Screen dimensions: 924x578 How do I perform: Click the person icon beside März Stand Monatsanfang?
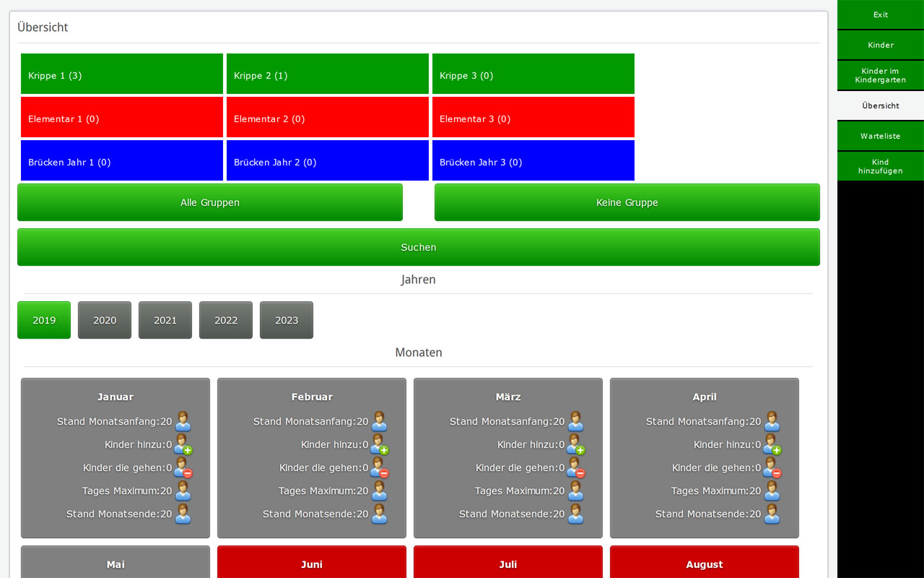[x=576, y=421]
